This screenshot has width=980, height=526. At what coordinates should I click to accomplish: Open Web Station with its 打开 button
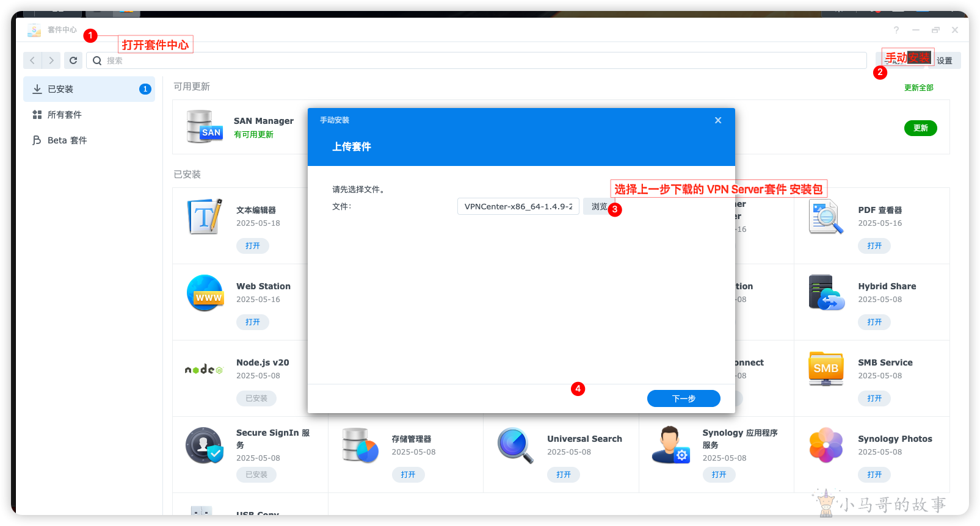[253, 322]
